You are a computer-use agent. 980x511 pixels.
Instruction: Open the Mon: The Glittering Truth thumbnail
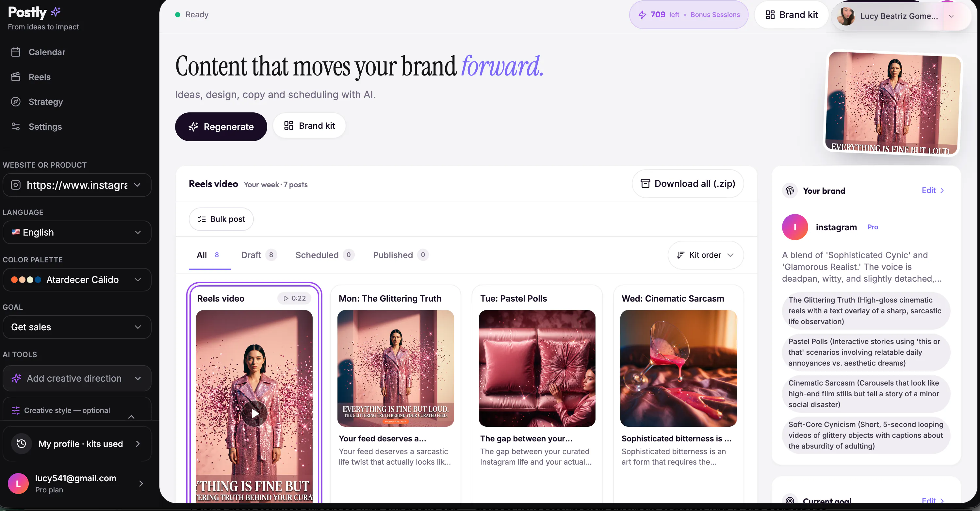[396, 368]
